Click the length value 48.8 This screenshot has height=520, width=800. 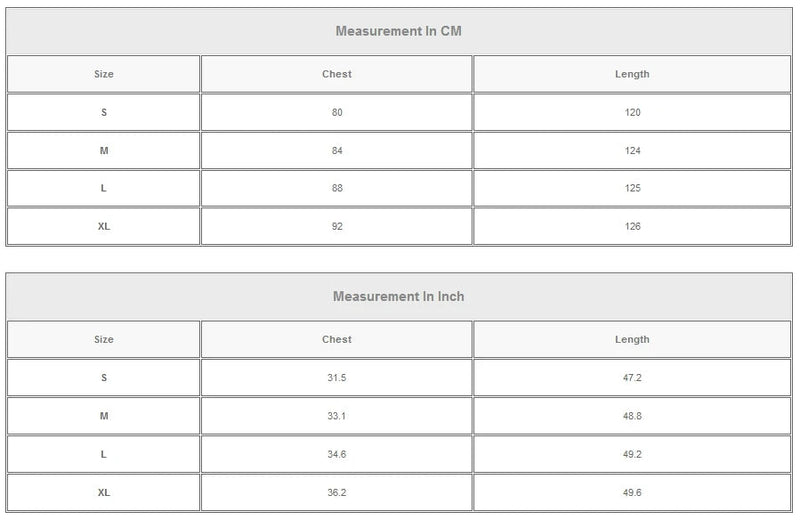(x=632, y=416)
